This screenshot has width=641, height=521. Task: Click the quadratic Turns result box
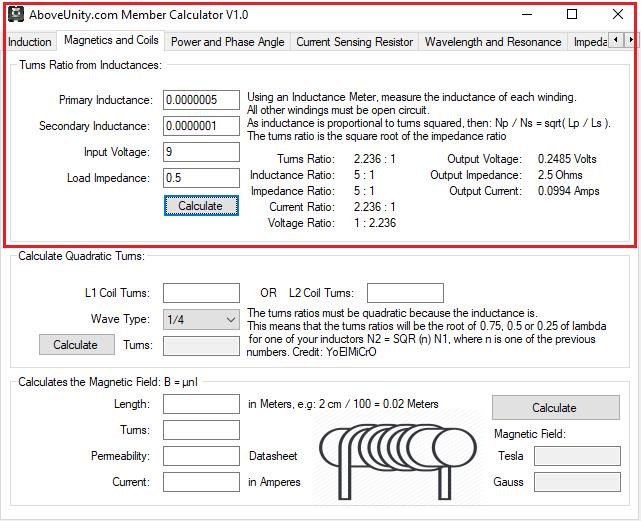(201, 346)
